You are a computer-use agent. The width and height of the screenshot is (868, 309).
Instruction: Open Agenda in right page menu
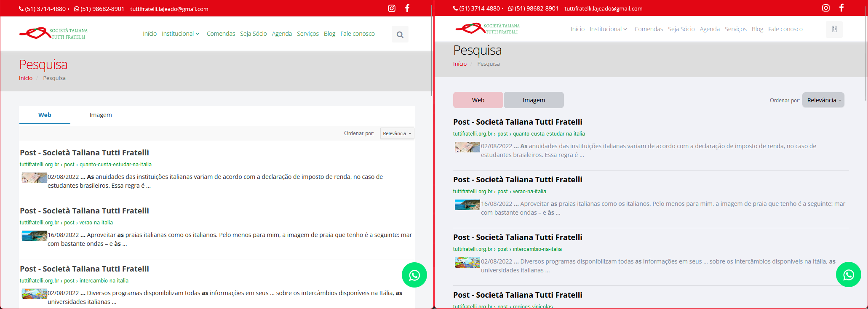(710, 29)
